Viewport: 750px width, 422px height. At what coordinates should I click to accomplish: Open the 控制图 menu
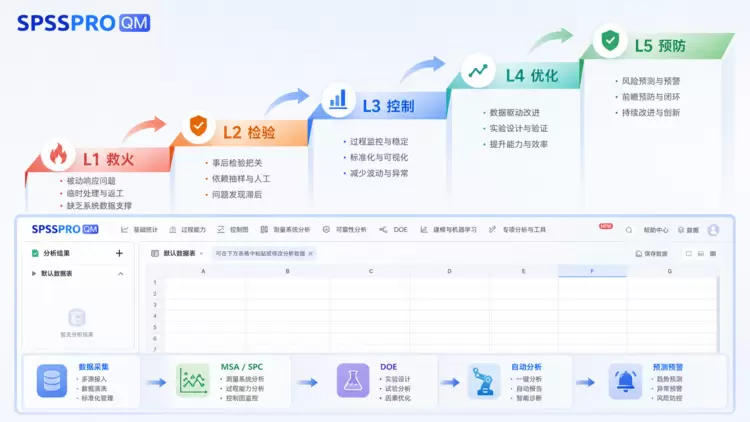pyautogui.click(x=233, y=230)
